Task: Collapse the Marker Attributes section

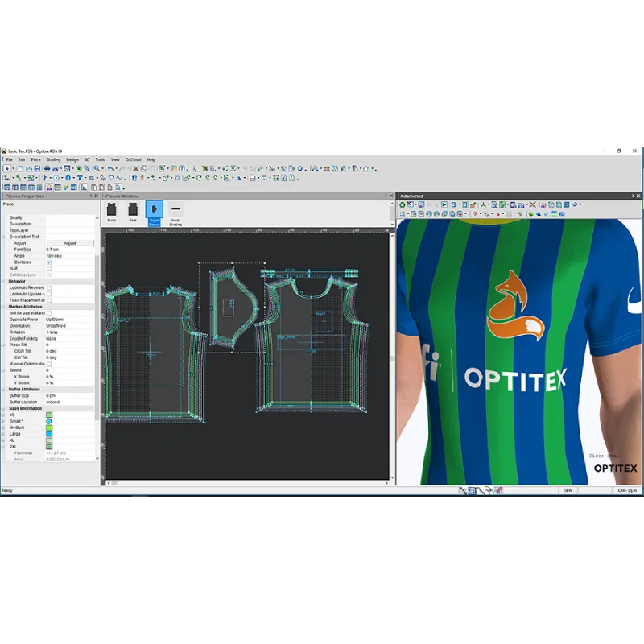Action: [3, 307]
